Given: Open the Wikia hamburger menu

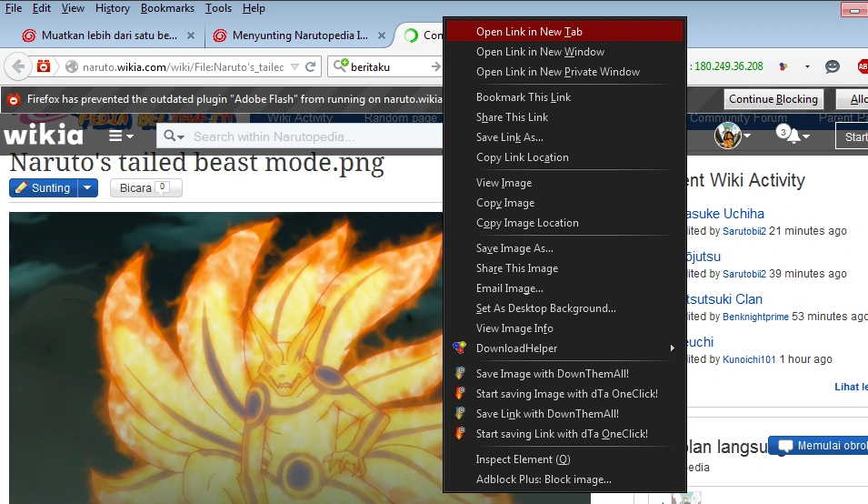Looking at the screenshot, I should [121, 136].
